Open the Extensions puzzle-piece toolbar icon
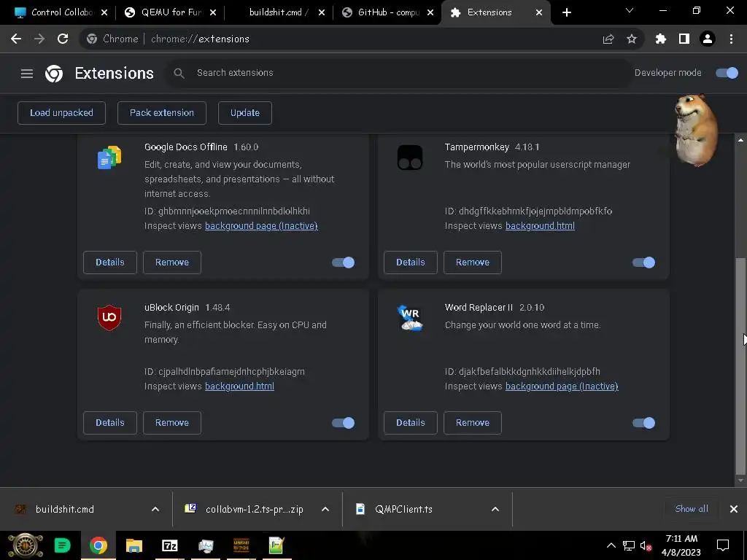Image resolution: width=747 pixels, height=560 pixels. point(661,39)
